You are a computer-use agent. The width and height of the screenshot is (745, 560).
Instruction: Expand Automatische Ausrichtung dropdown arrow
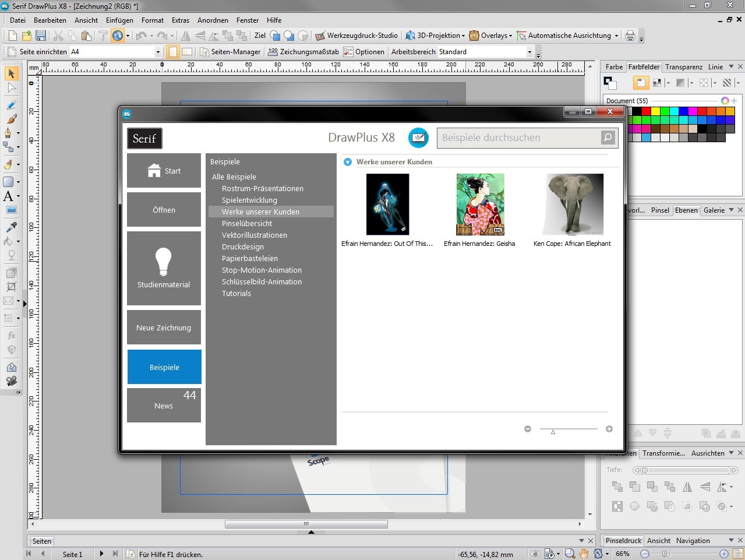coord(616,36)
